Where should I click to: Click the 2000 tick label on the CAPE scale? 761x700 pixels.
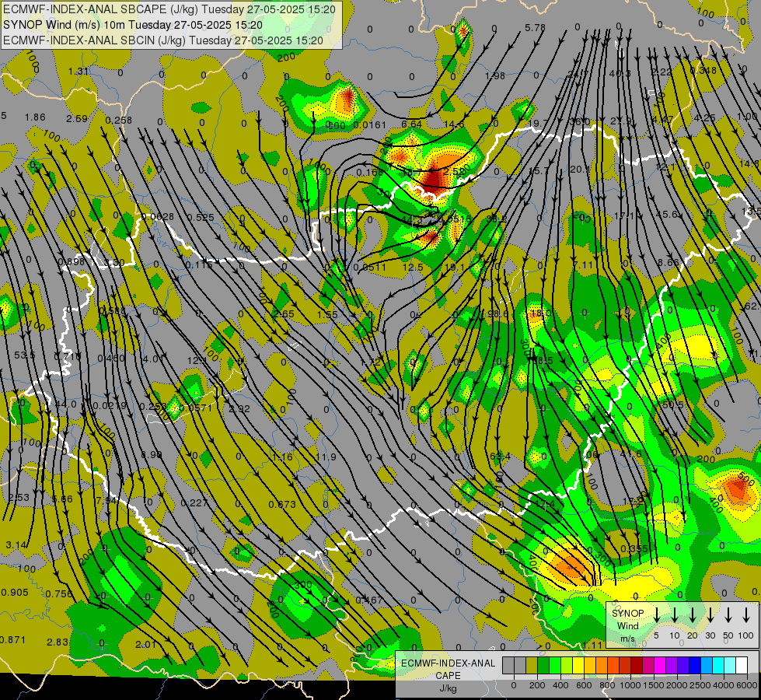point(677,685)
